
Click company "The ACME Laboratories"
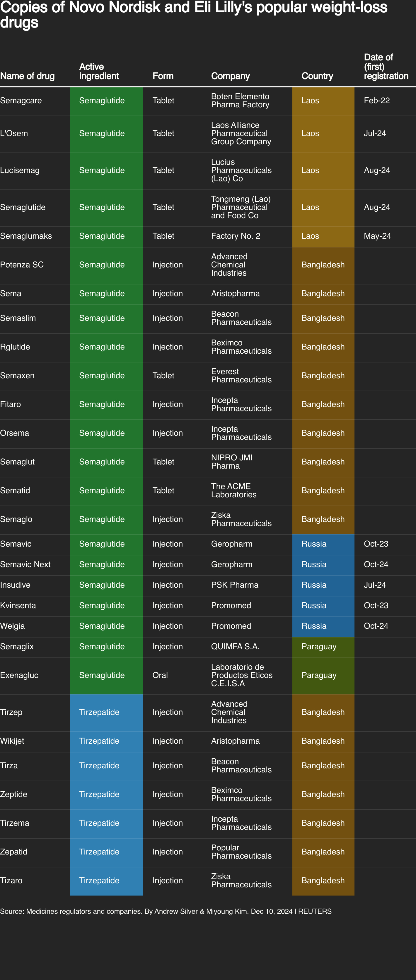point(234,490)
